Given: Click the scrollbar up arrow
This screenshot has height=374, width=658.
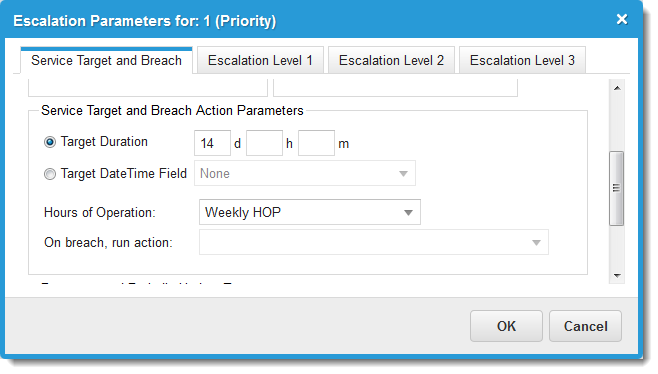Looking at the screenshot, I should 617,88.
